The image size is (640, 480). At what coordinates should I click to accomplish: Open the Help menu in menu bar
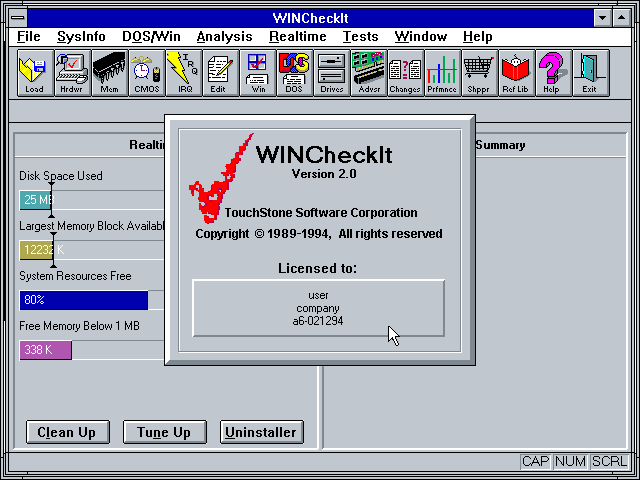point(478,37)
